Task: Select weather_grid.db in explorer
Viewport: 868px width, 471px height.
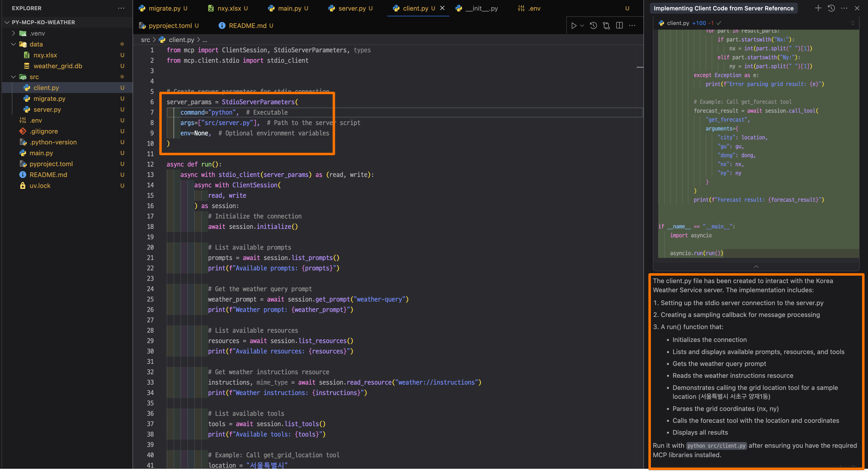Action: (x=58, y=66)
